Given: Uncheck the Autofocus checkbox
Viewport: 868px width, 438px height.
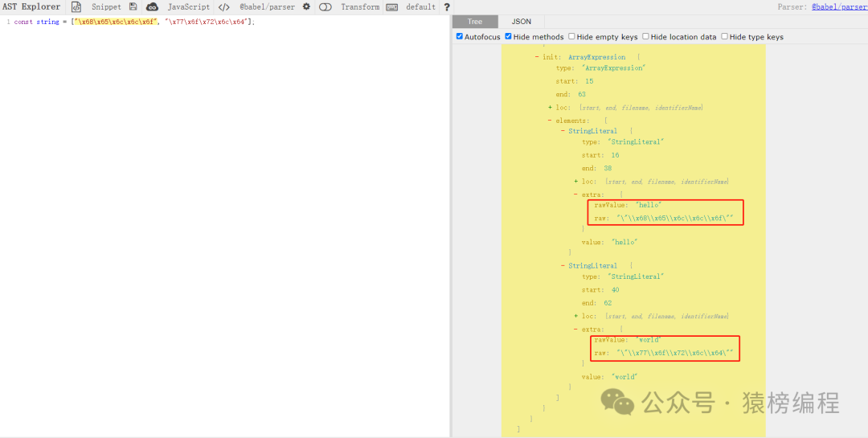Looking at the screenshot, I should click(460, 36).
